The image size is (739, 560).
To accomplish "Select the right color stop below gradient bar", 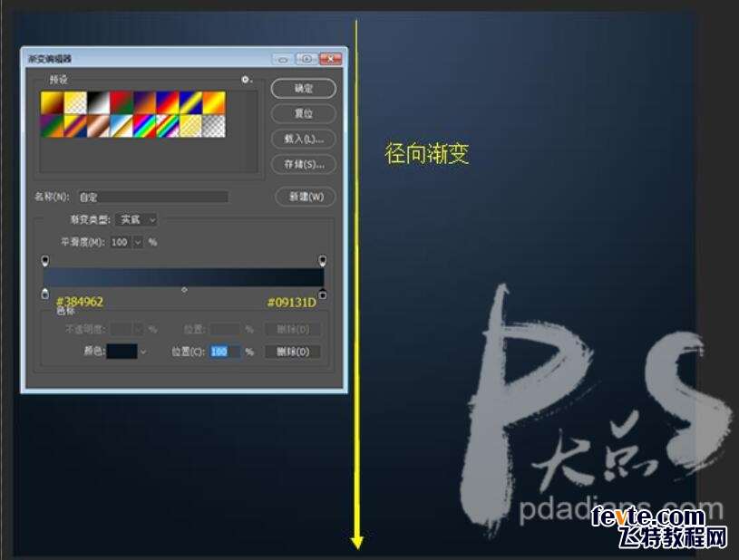I will [323, 294].
